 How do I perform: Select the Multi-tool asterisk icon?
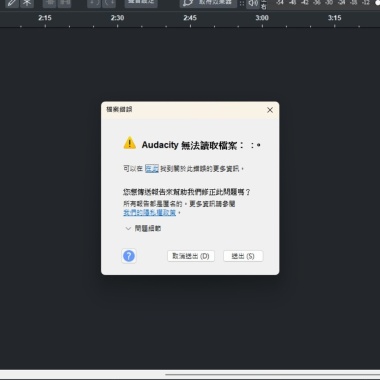pyautogui.click(x=27, y=3)
